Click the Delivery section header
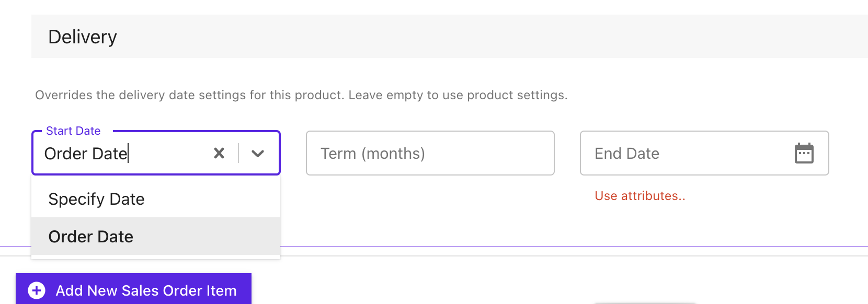Screen dimensions: 868x304 [450, 37]
